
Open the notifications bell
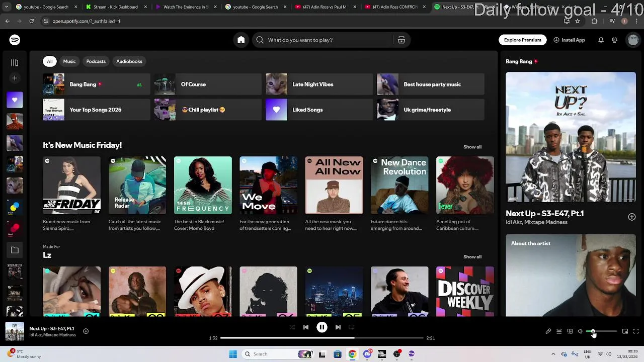click(x=601, y=40)
